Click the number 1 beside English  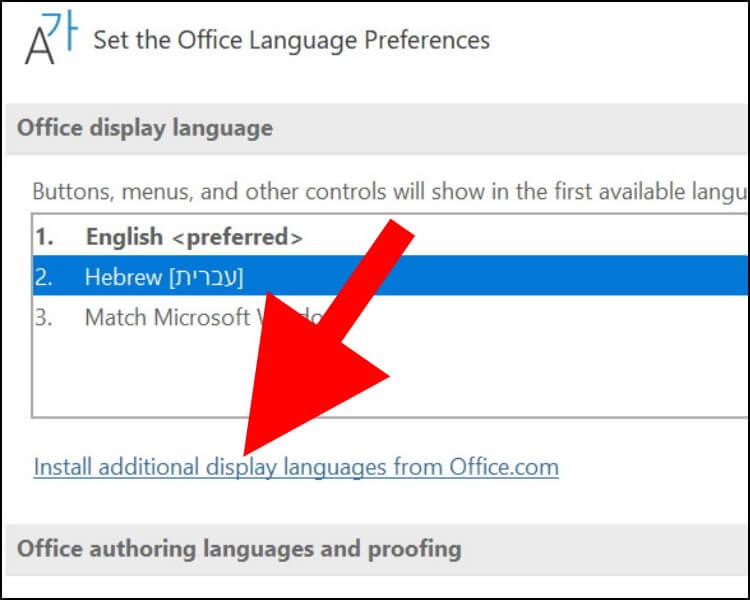[44, 237]
